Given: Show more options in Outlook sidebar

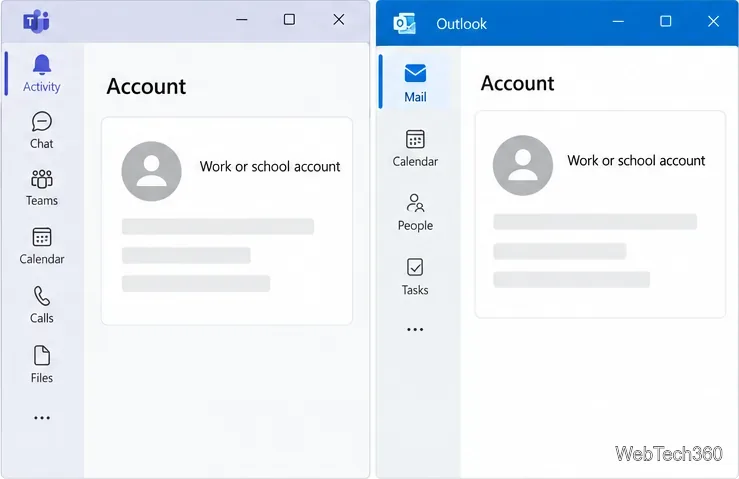Looking at the screenshot, I should [x=415, y=329].
